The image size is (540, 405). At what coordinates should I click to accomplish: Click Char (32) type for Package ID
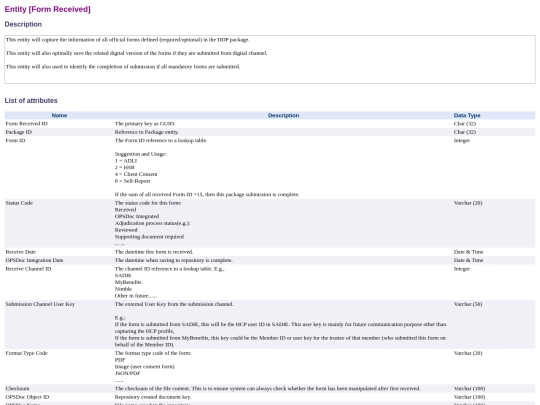(x=465, y=132)
